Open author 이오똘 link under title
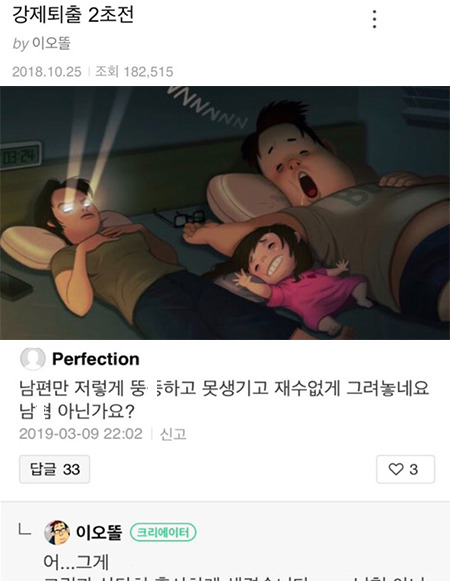This screenshot has height=581, width=450. [51, 43]
